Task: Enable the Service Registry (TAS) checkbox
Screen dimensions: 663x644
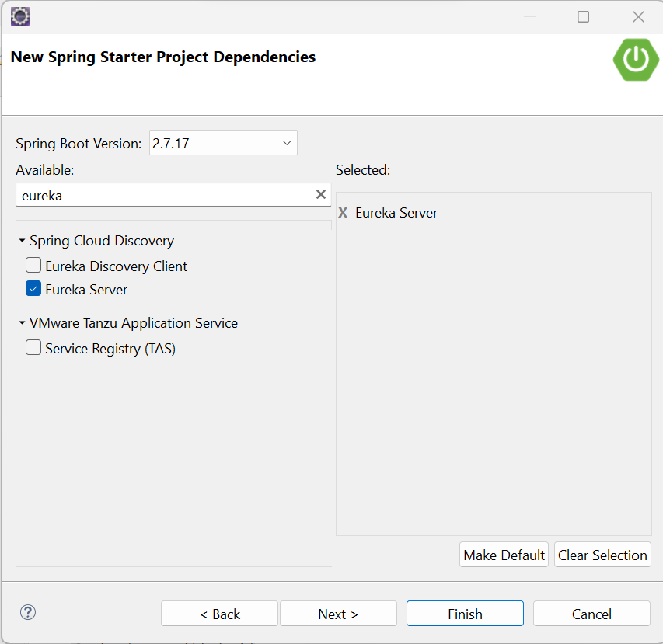Action: tap(33, 348)
